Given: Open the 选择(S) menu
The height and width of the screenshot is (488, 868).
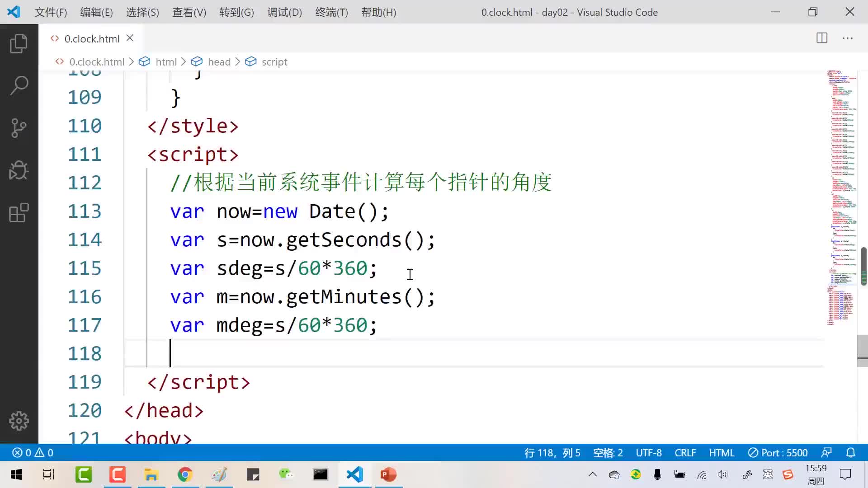Looking at the screenshot, I should tap(142, 12).
